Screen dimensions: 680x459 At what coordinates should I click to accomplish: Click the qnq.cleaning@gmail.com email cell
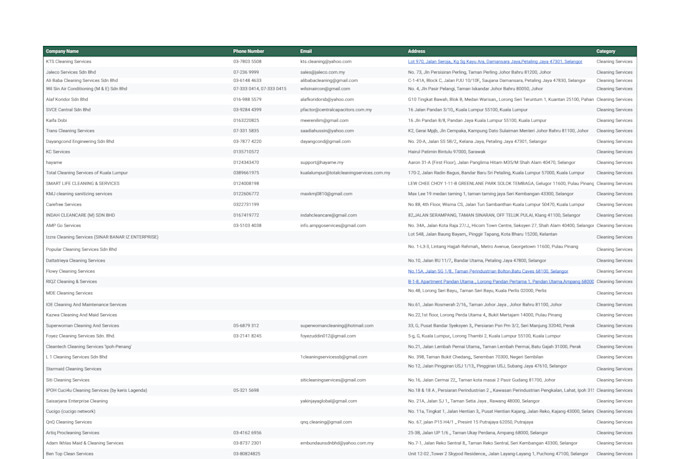(x=326, y=422)
